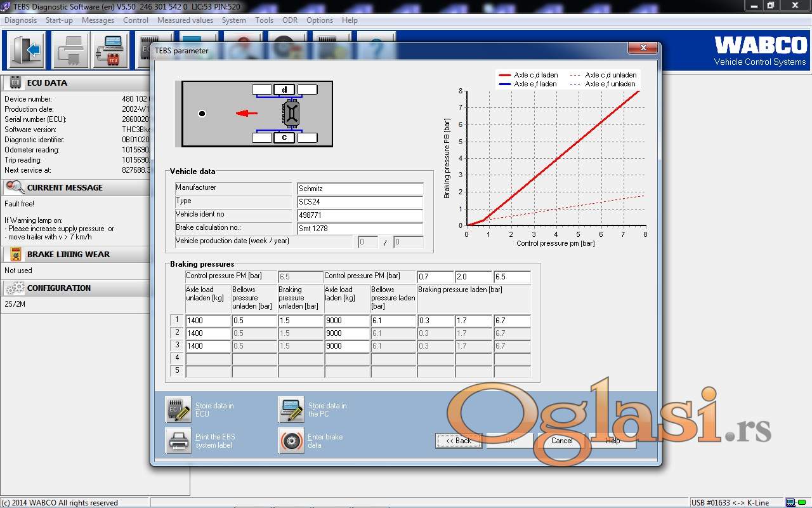Click the axle c label in diagram
812x508 pixels.
[284, 137]
